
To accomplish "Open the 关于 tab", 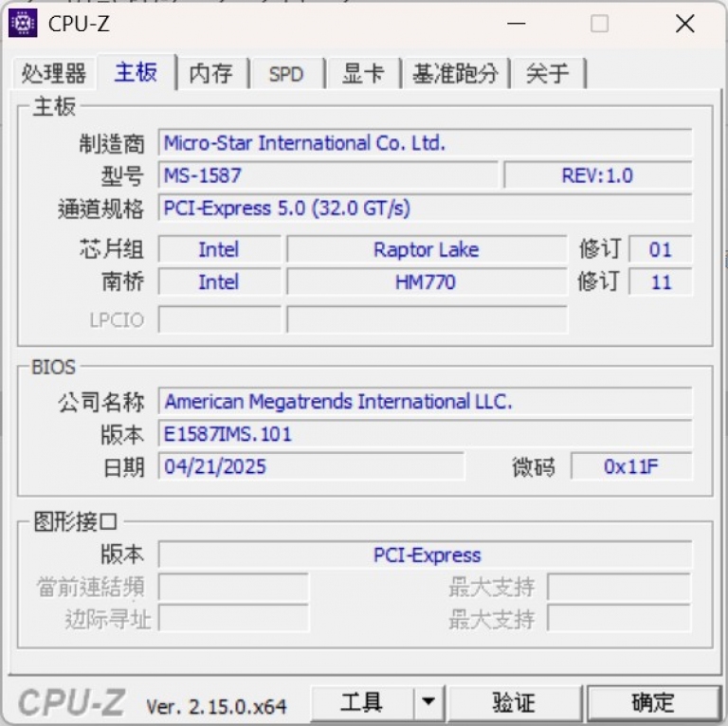I will click(548, 73).
